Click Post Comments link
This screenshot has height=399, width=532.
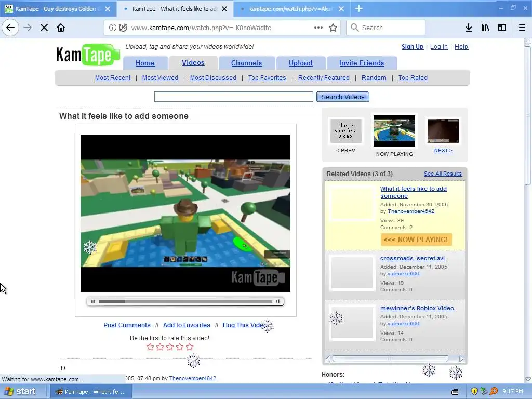pos(127,325)
